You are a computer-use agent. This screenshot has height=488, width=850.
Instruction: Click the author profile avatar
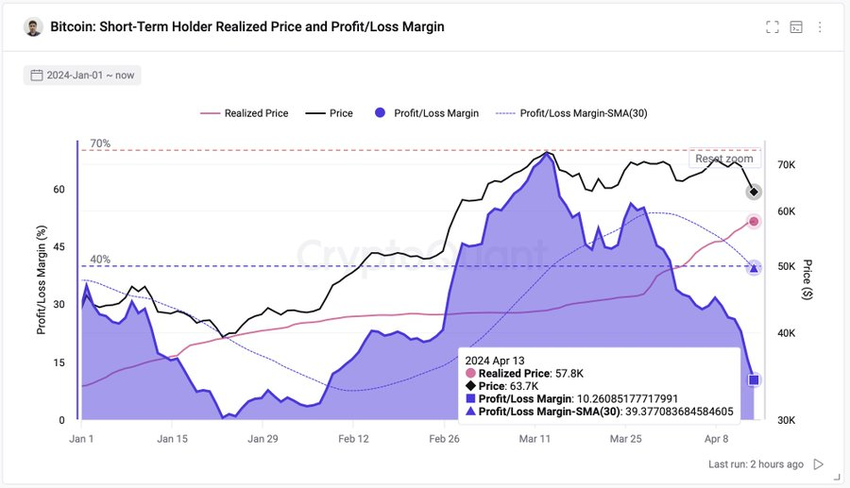34,27
